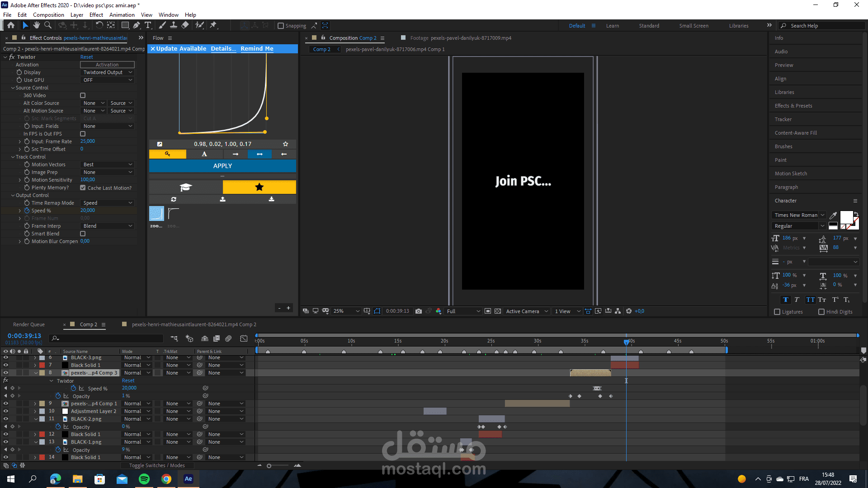Select the Puppet Pin tool
868x488 pixels.
click(x=213, y=25)
